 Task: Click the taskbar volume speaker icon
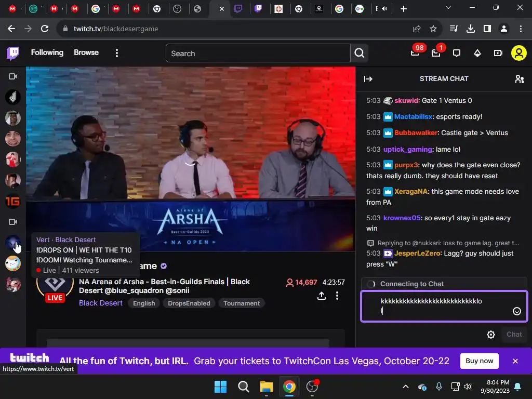point(468,387)
